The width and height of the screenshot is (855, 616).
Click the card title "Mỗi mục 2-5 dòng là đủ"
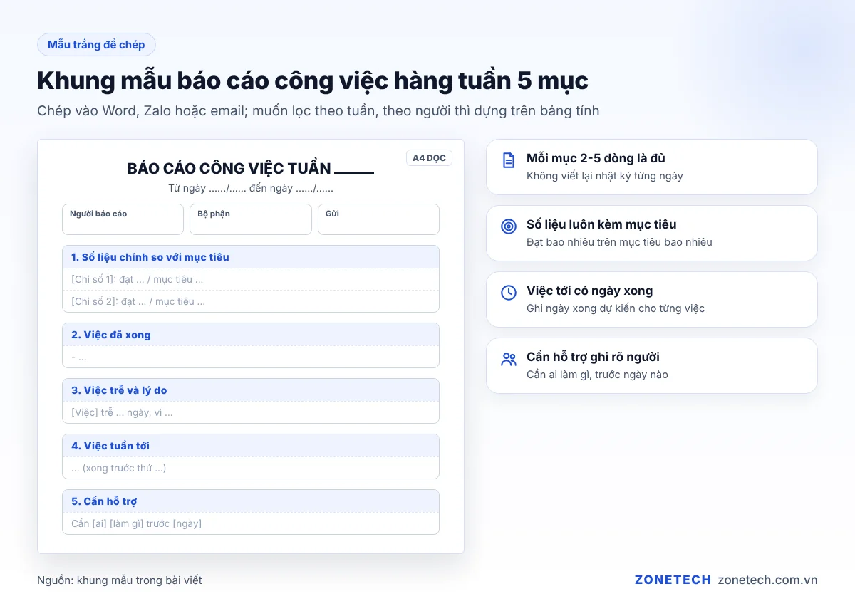click(596, 158)
